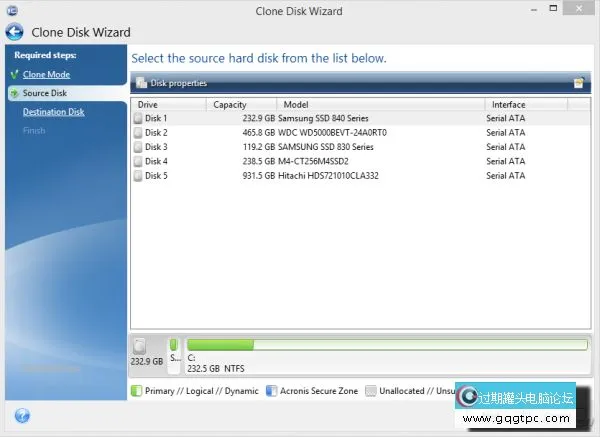600x437 pixels.
Task: Click the 232.9 GB disk icon in the layout panel
Action: coord(140,345)
